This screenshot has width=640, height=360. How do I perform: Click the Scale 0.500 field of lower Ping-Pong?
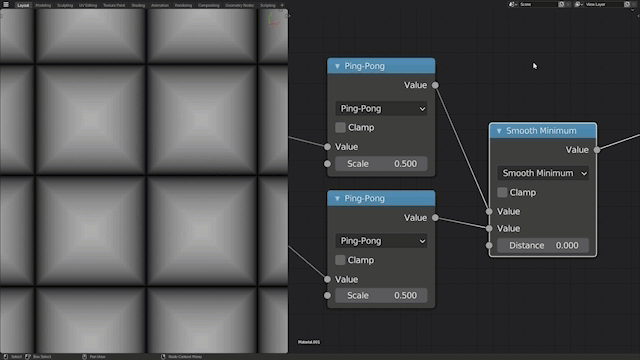tap(381, 296)
